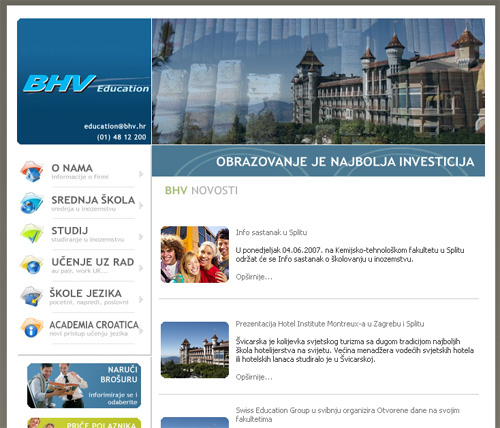This screenshot has height=428, width=500.
Task: Open the Info sastanak u Splitu headline
Action: pyautogui.click(x=271, y=232)
